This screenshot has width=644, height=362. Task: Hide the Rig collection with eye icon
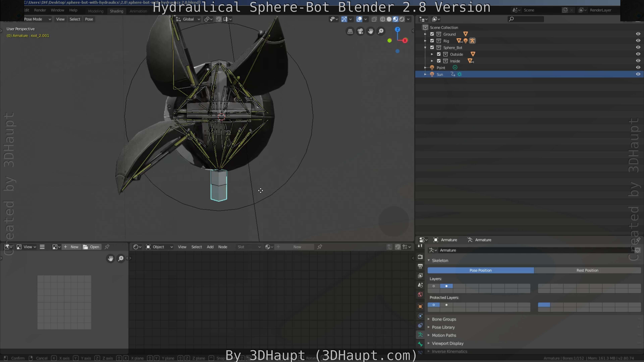[638, 41]
